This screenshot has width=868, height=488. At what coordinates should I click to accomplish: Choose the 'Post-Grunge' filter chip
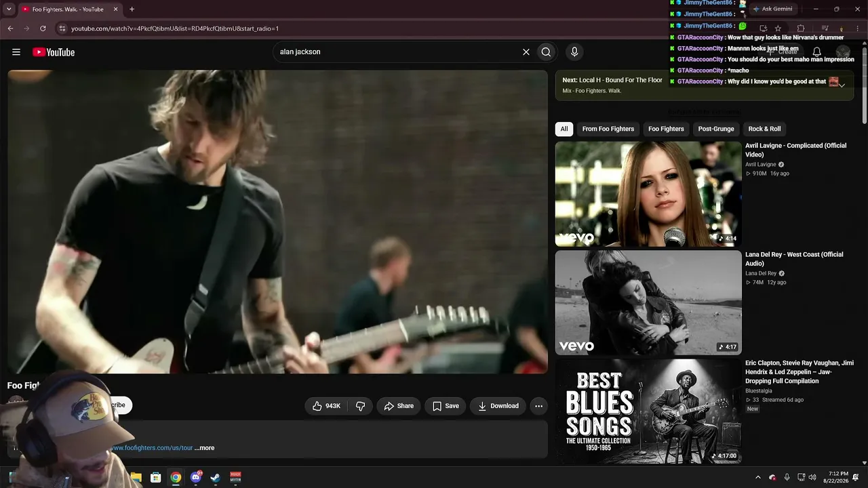tap(716, 129)
